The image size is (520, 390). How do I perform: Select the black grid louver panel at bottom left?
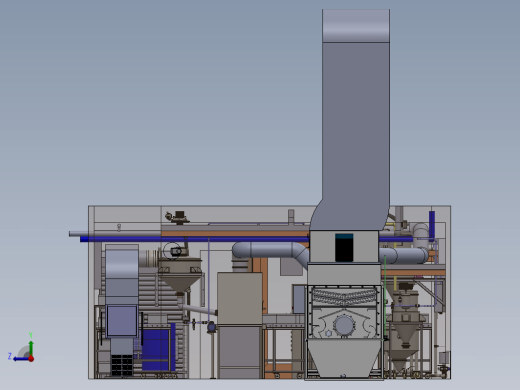point(122,365)
